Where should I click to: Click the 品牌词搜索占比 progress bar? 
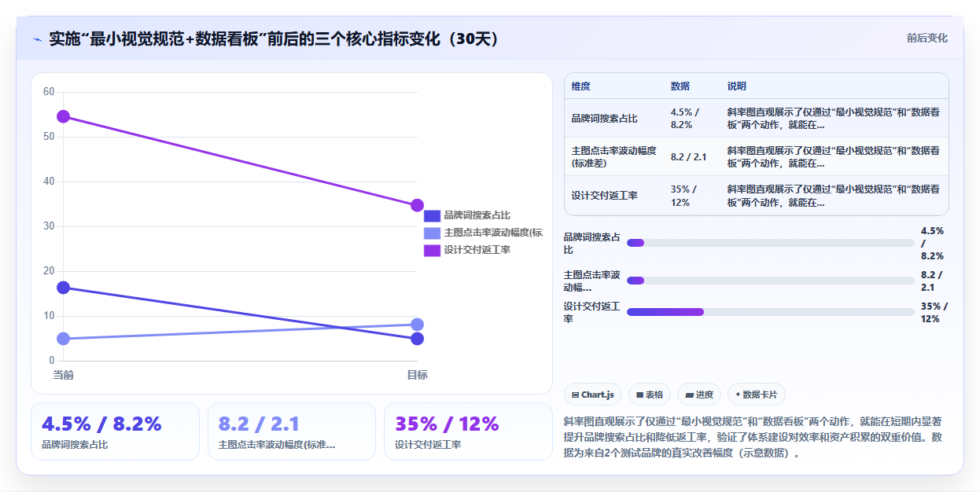point(770,243)
